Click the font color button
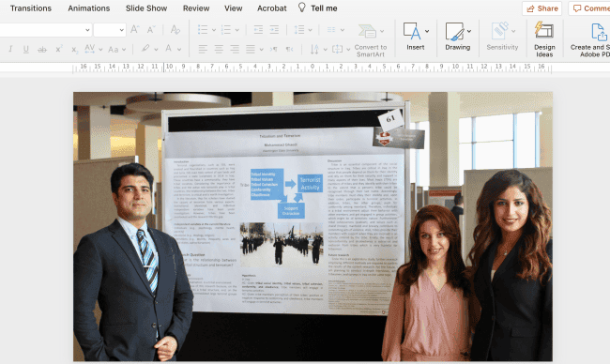Viewport: 610px width, 364px height. pos(168,49)
